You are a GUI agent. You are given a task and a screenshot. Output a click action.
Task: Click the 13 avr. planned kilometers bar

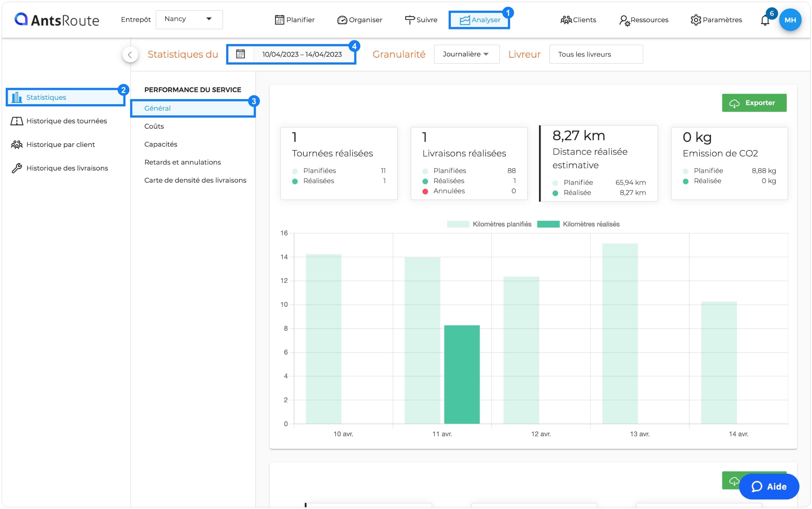tap(620, 333)
